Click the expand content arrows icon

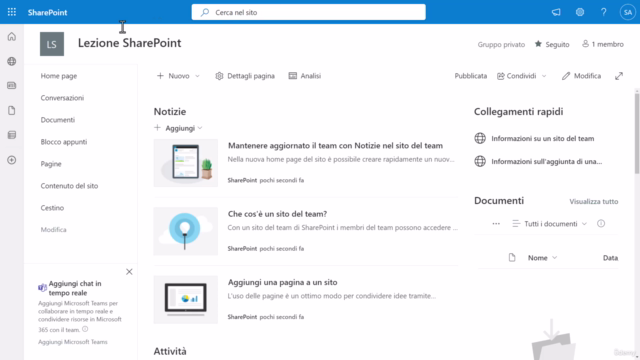(x=619, y=76)
